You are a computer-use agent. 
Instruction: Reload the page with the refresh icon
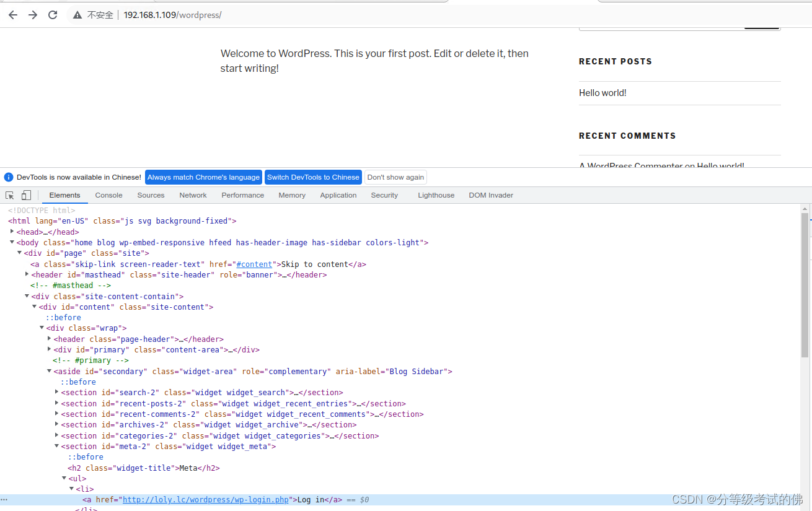coord(53,15)
